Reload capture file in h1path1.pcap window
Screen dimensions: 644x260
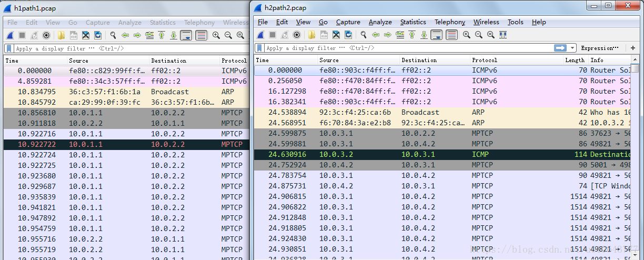tap(98, 35)
